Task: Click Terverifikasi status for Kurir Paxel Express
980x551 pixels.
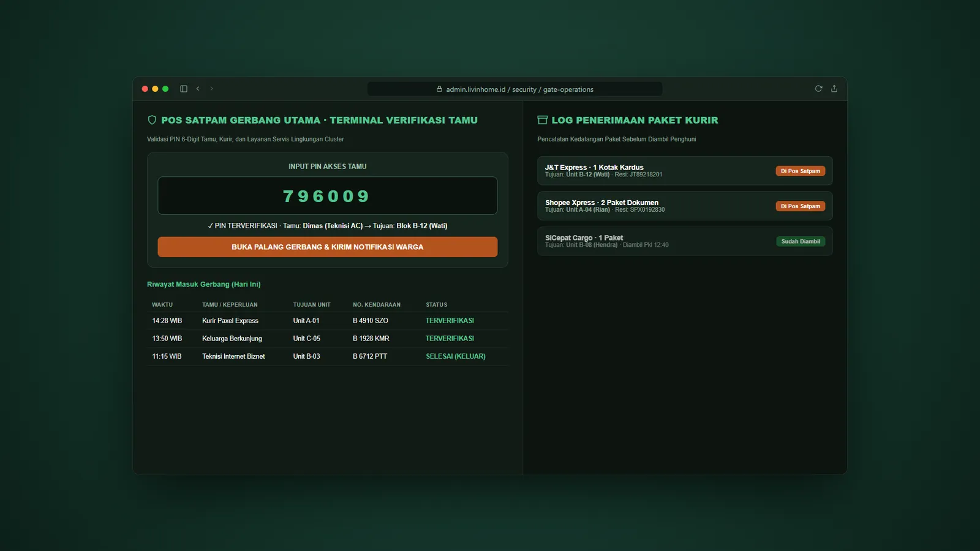Action: pos(450,321)
